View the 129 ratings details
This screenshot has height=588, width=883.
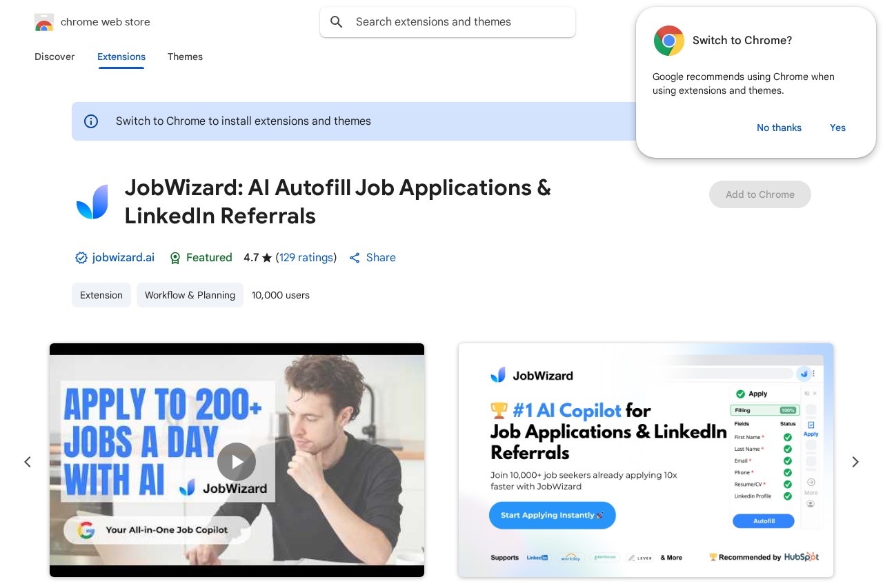click(x=306, y=257)
